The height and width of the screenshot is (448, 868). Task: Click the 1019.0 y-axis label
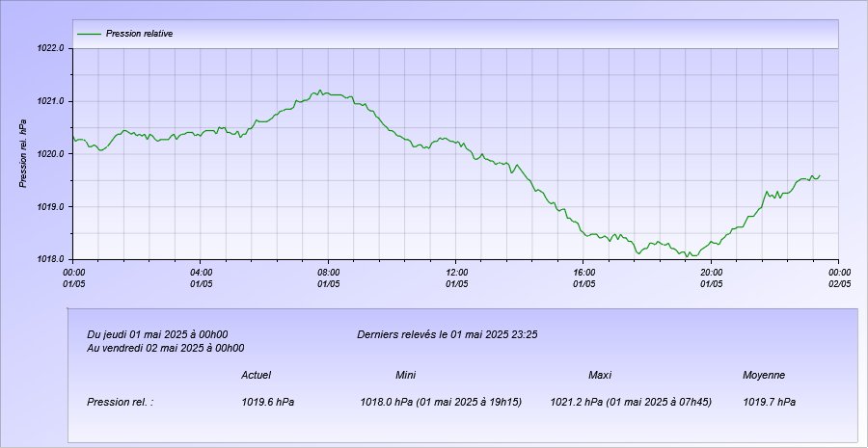[x=51, y=207]
